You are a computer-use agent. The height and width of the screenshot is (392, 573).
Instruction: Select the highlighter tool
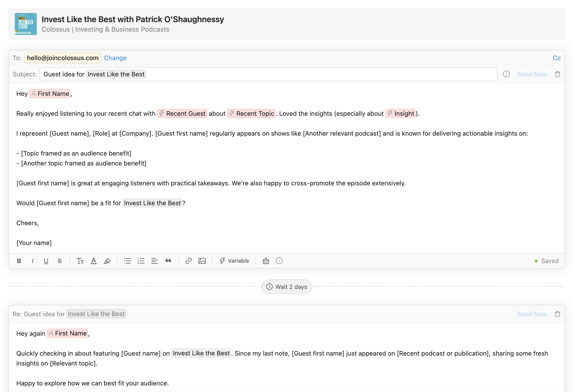[x=107, y=261]
